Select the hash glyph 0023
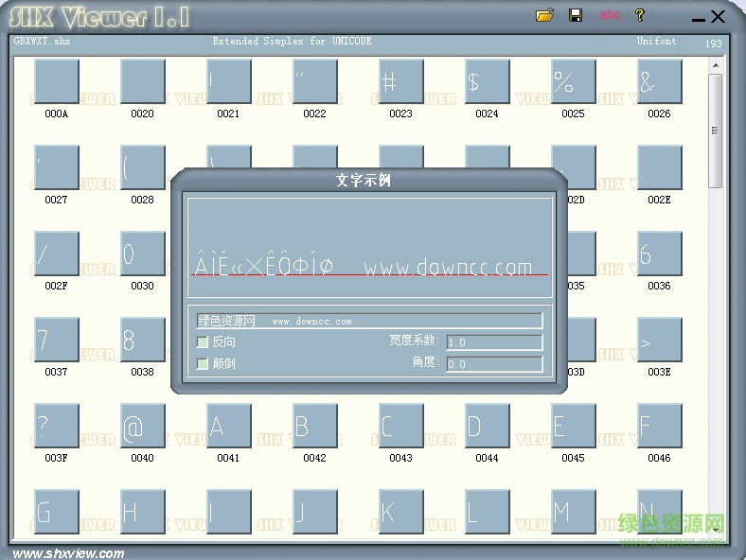Viewport: 746px width, 560px height. [400, 81]
